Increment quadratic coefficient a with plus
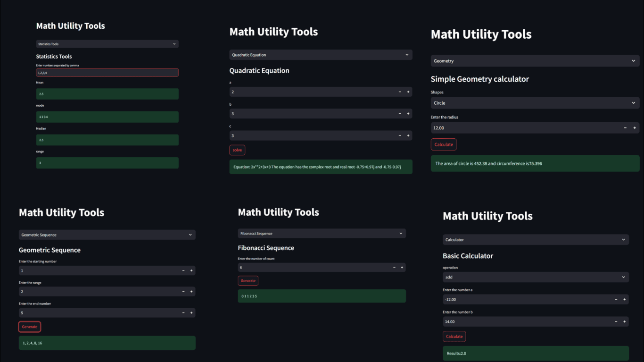 point(408,92)
